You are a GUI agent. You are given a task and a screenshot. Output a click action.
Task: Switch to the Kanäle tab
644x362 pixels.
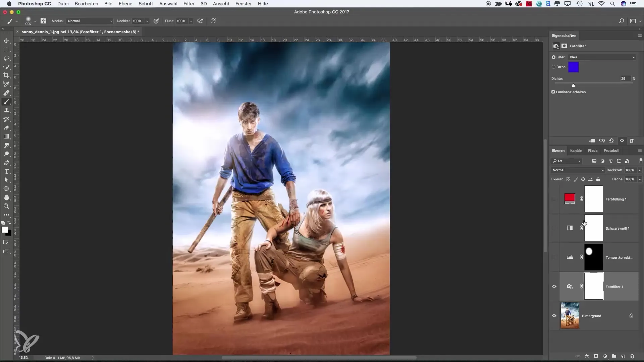(576, 150)
